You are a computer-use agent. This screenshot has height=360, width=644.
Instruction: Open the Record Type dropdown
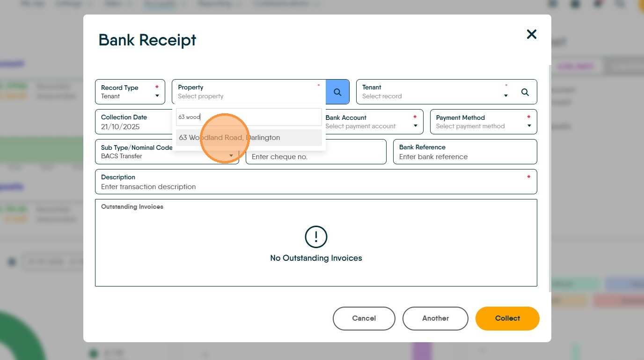tap(130, 92)
